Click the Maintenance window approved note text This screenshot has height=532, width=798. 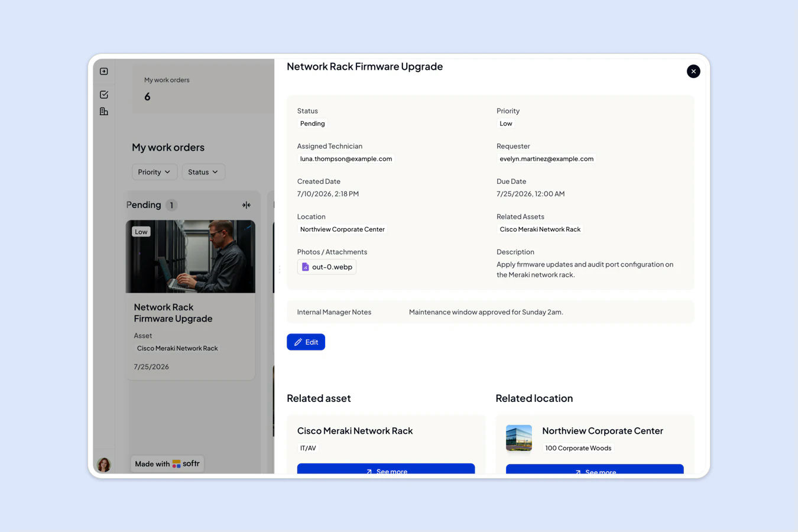[x=486, y=312]
